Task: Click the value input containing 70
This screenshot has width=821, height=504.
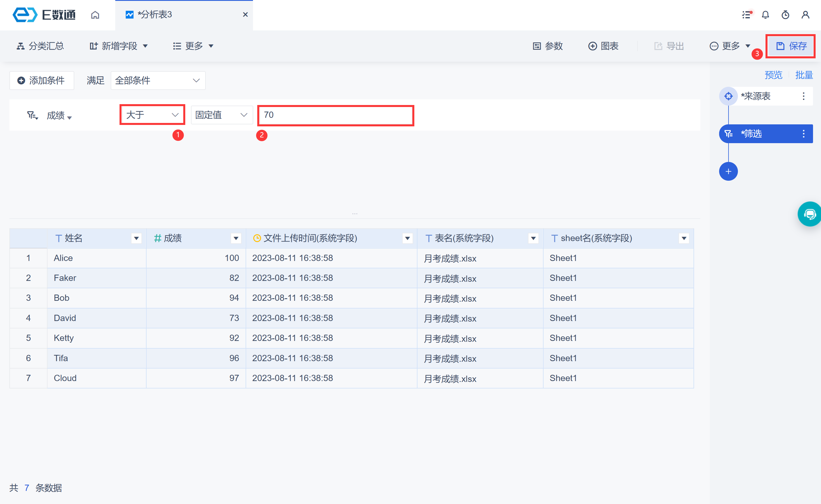Action: click(x=335, y=115)
